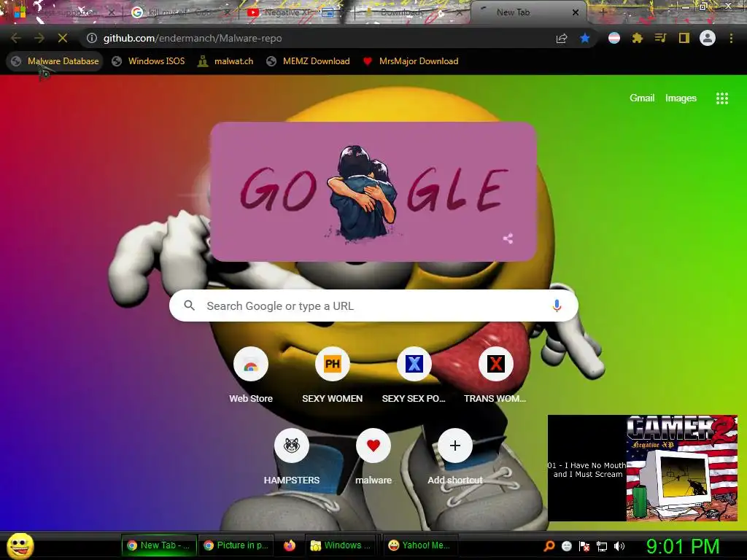Stop loading the page with the X button
This screenshot has width=747, height=560.
click(63, 38)
